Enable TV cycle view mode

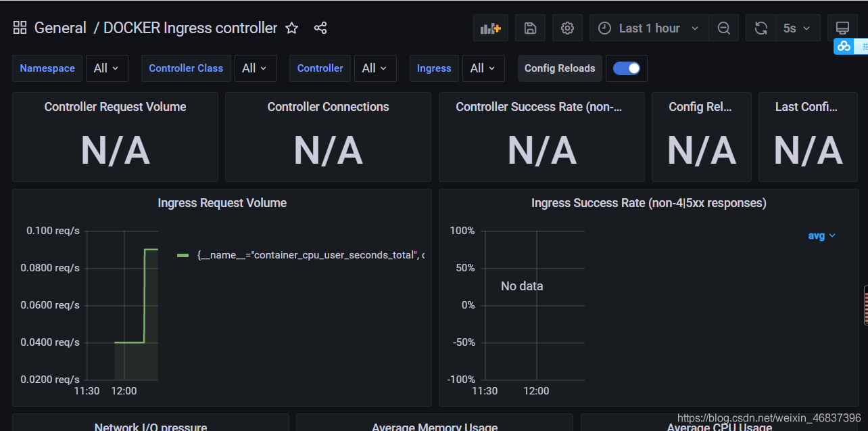pyautogui.click(x=842, y=28)
